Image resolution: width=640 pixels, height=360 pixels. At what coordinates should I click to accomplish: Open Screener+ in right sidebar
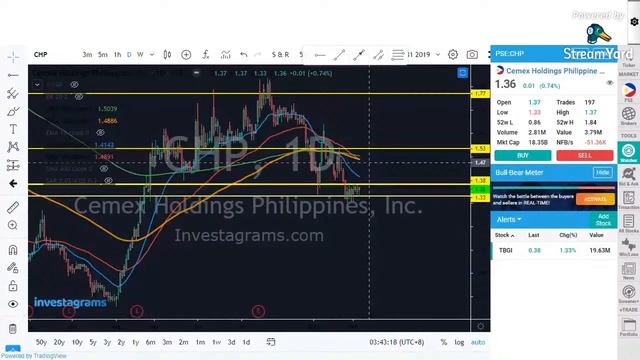[x=629, y=294]
